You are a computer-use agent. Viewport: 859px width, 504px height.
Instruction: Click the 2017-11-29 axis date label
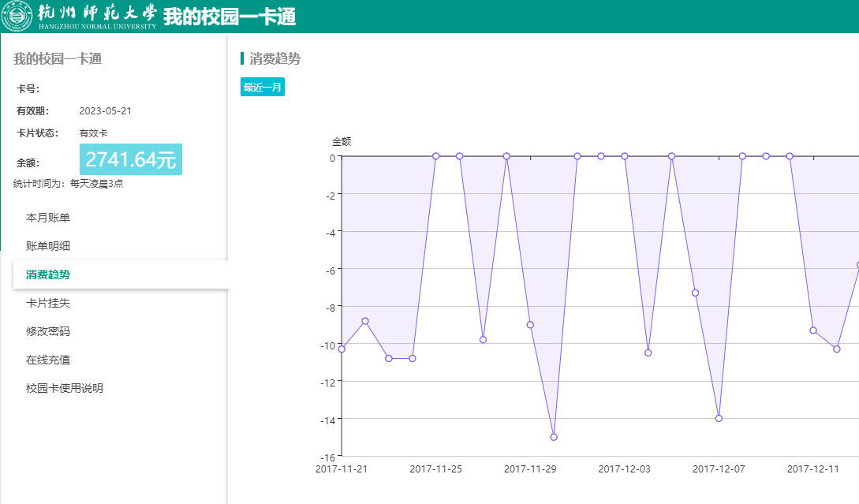530,469
